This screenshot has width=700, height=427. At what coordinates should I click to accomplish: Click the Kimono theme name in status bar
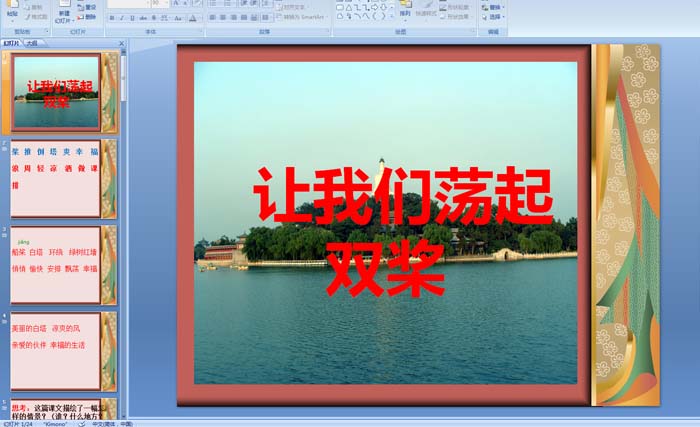55,424
